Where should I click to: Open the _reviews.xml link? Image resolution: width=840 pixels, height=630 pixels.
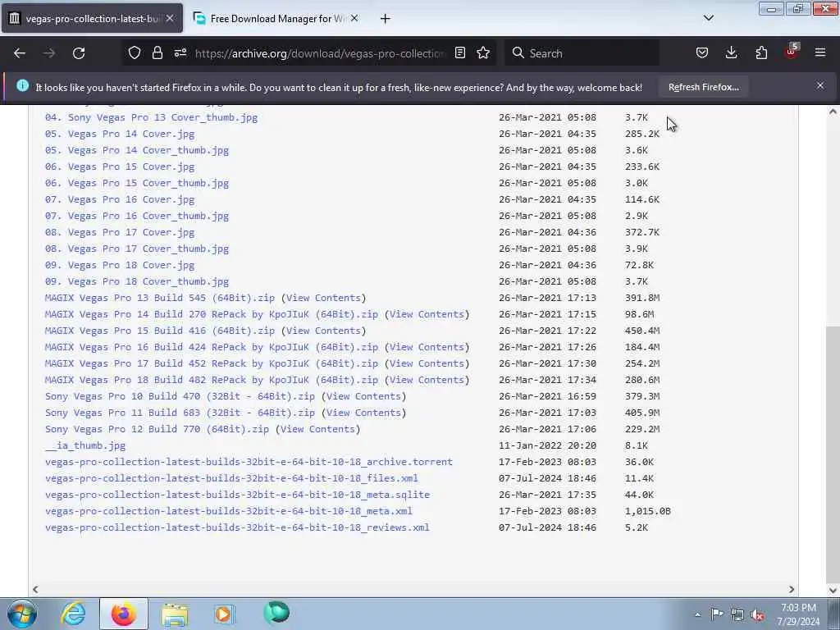click(237, 527)
